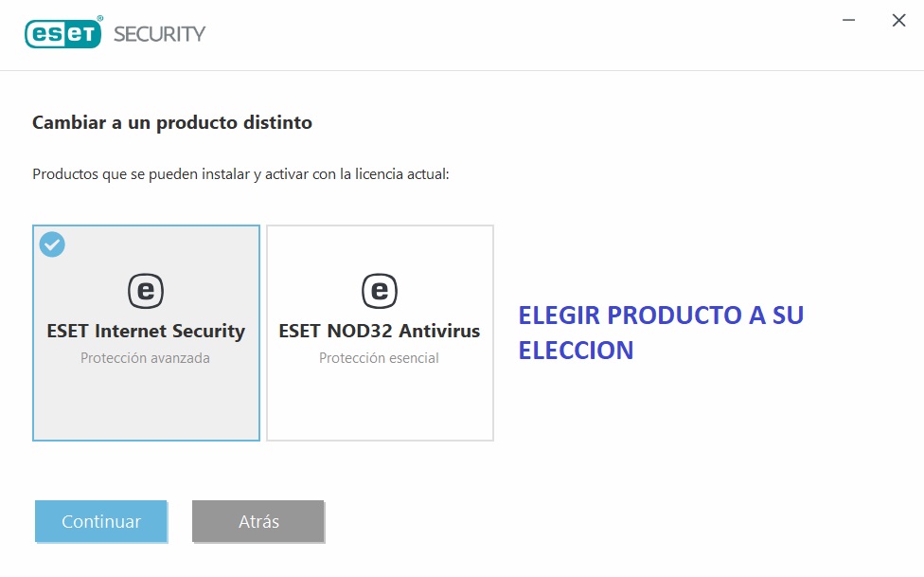The height and width of the screenshot is (577, 924).
Task: Minimize the ESET Security window
Action: pos(848,20)
